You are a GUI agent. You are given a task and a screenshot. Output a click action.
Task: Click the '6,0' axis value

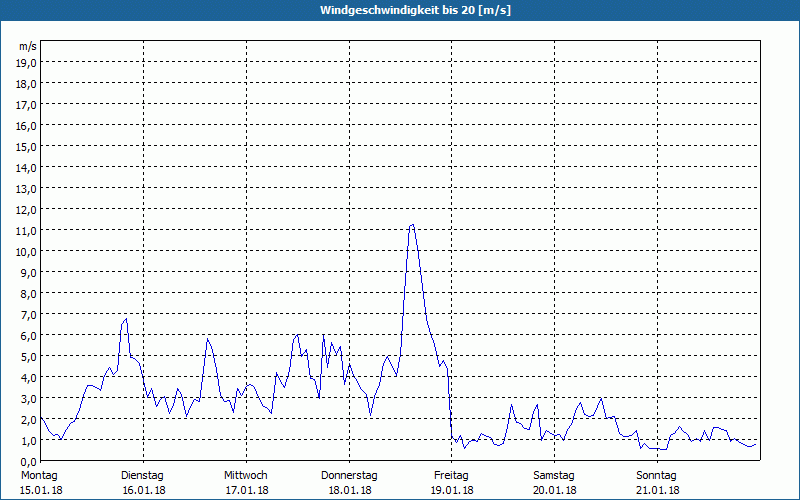[29, 336]
